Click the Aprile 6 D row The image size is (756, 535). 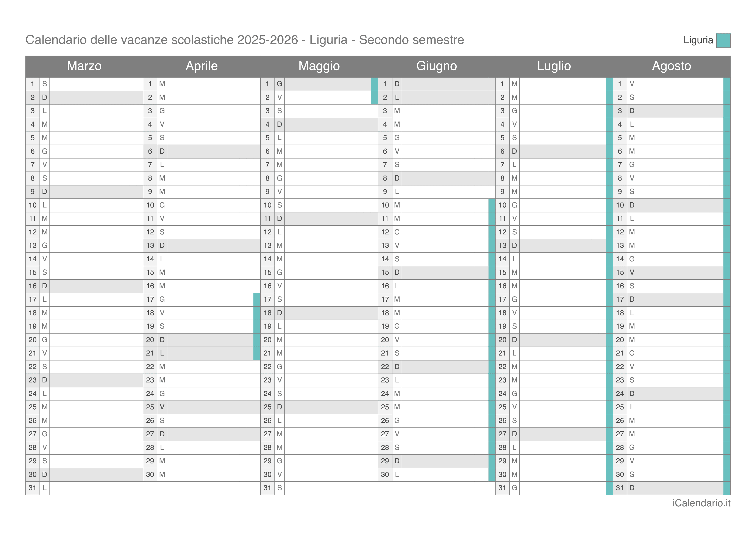[201, 151]
